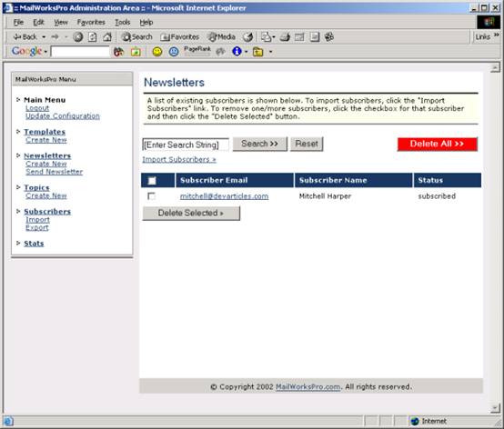Click the Delete Selected button
The width and height of the screenshot is (504, 429).
191,213
